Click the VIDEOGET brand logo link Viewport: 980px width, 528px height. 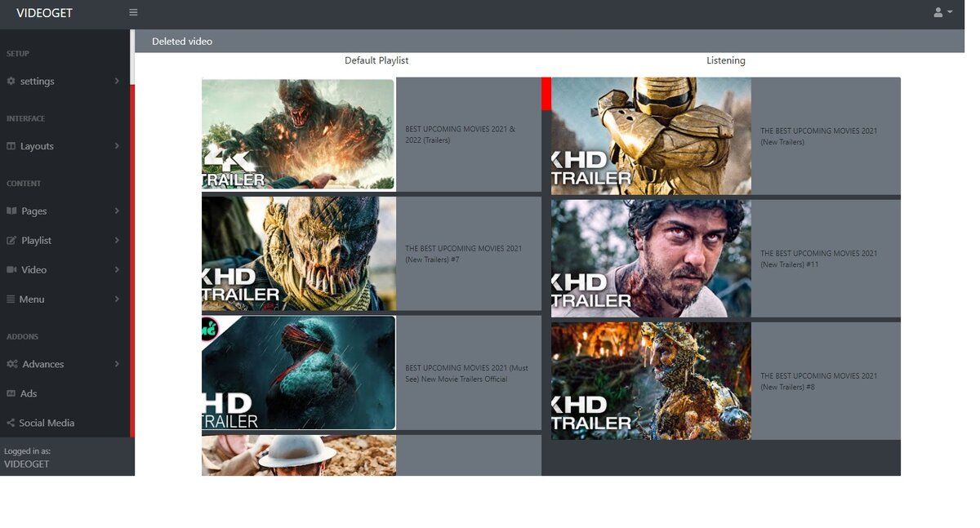[x=44, y=13]
